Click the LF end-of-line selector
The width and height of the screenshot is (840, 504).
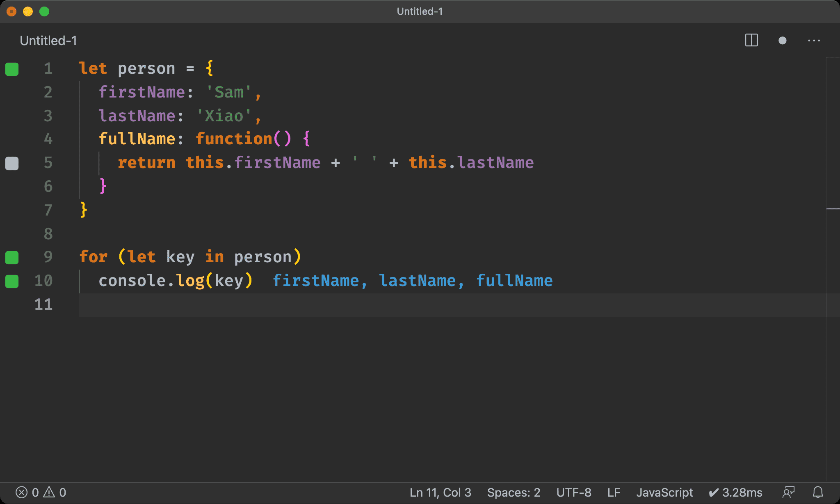point(614,492)
